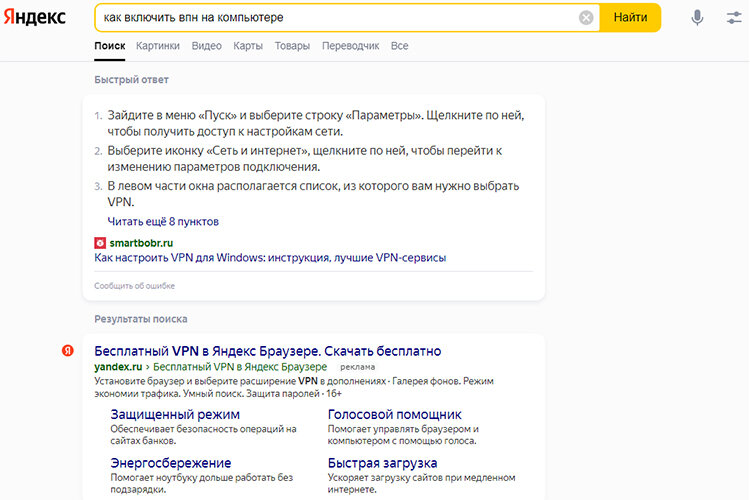The width and height of the screenshot is (750, 500).
Task: Click the Быстрый ответ heading
Action: [131, 80]
